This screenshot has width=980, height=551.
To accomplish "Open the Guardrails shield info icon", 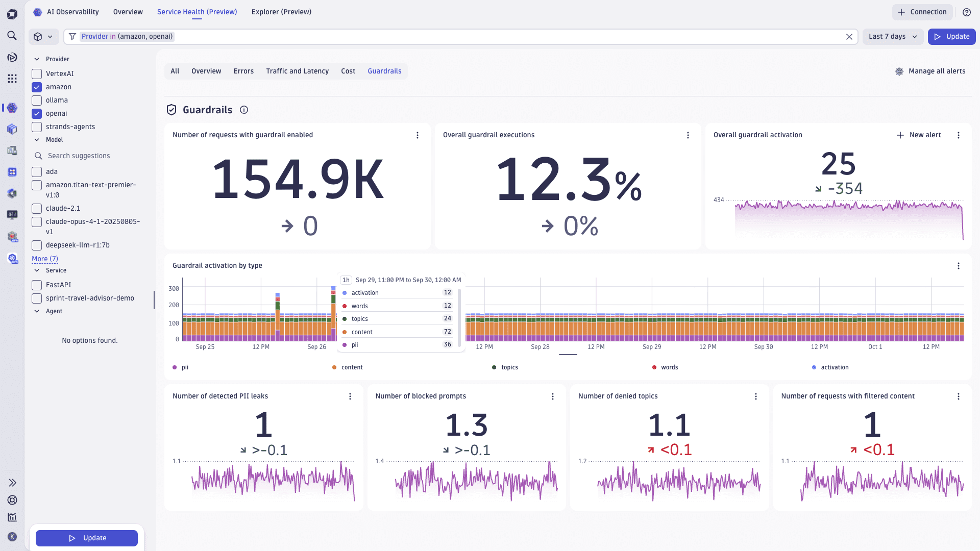I will (x=244, y=110).
